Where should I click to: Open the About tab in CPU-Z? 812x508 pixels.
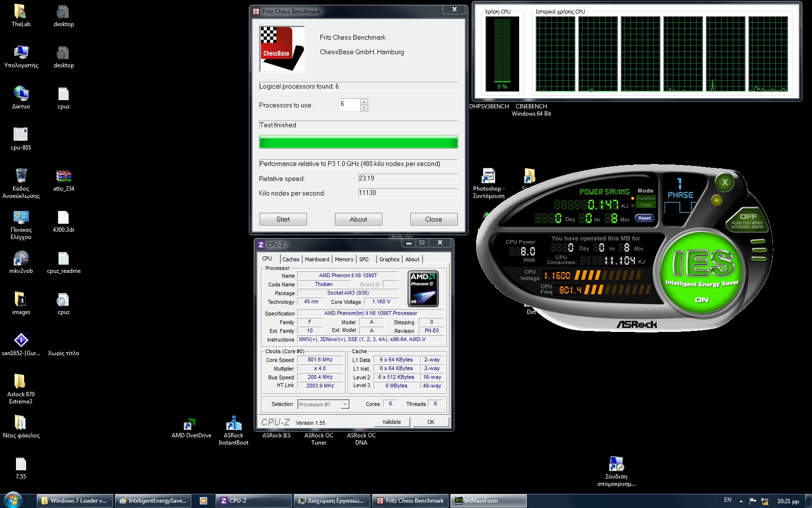coord(412,259)
